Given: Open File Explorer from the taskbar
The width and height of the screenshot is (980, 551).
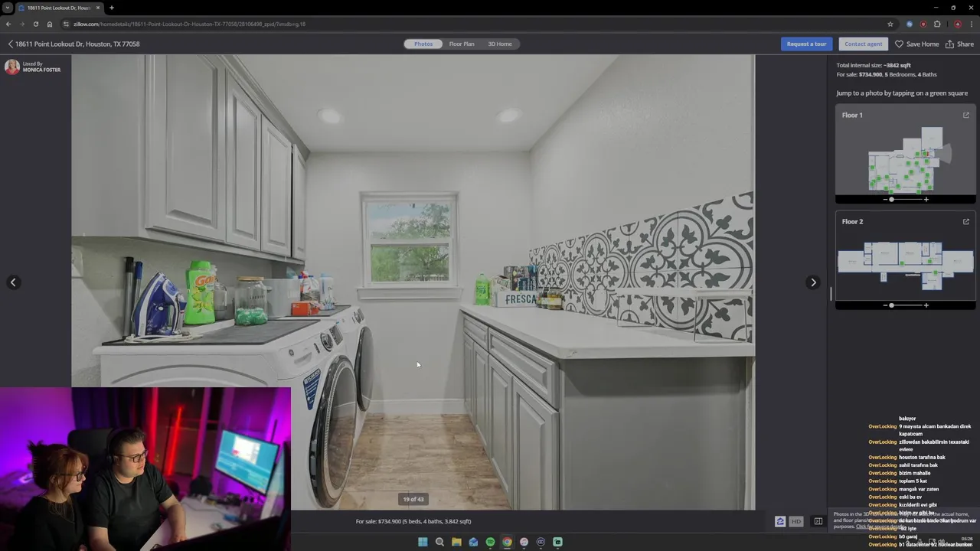Looking at the screenshot, I should tap(456, 542).
